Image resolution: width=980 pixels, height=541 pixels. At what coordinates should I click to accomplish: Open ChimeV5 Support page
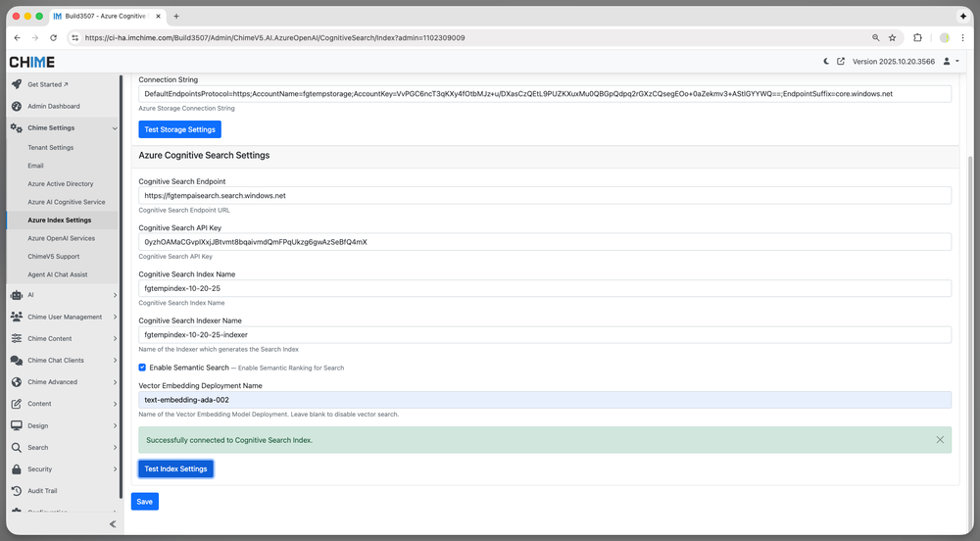(x=54, y=256)
